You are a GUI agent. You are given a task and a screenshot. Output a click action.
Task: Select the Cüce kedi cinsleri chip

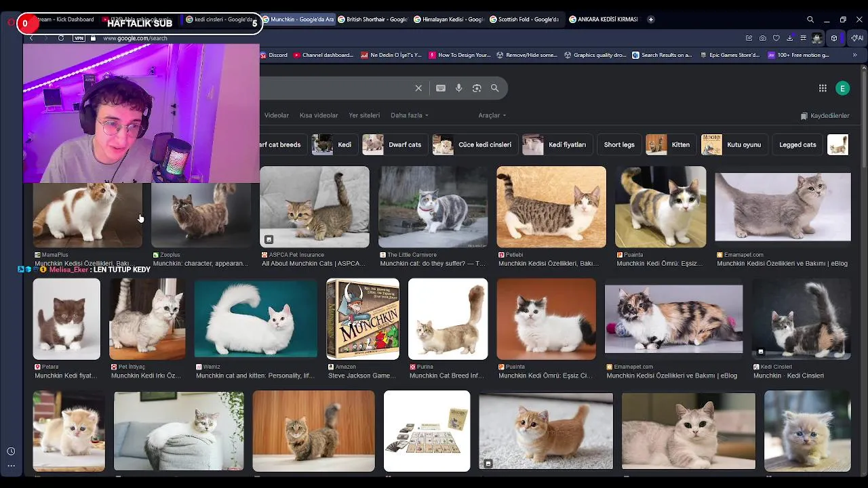[x=474, y=144]
